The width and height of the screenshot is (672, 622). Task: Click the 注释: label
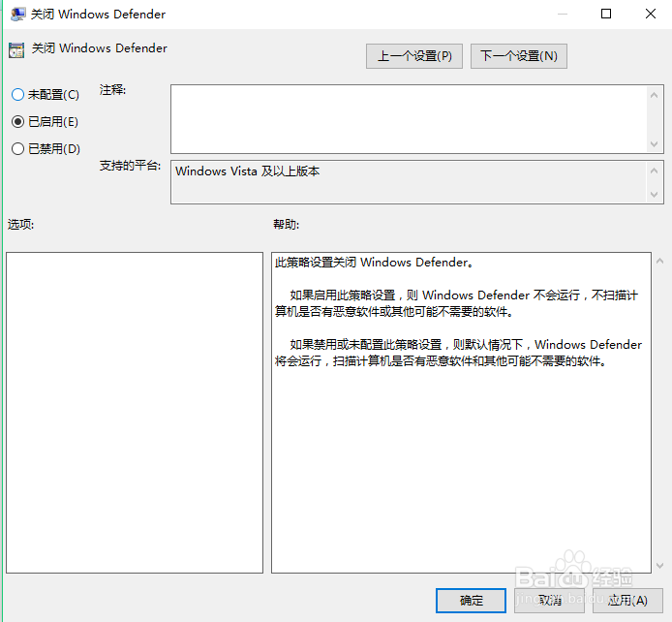[x=112, y=89]
